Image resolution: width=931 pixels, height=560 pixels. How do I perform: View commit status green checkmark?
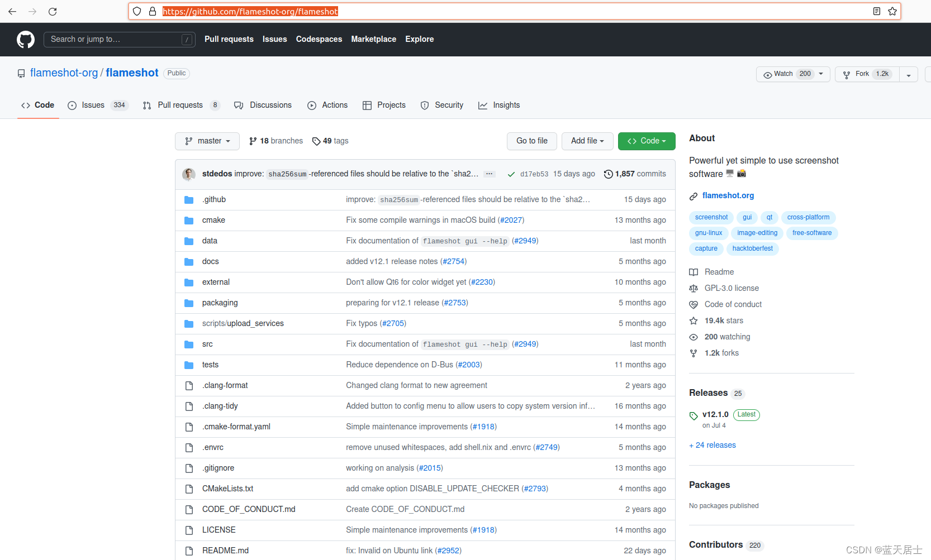tap(511, 174)
